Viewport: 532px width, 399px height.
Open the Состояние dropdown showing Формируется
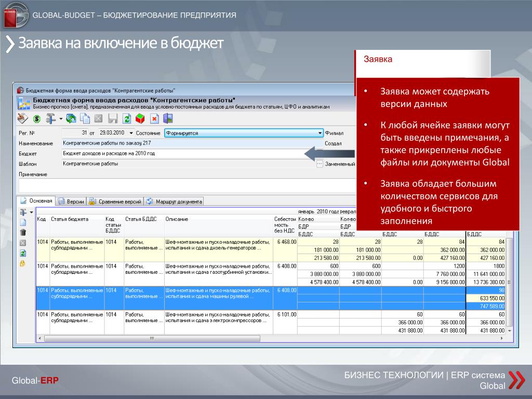click(x=244, y=133)
